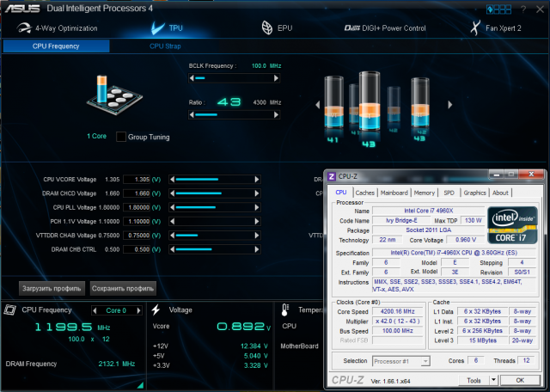Open the Processor #1 selection dropdown
Screen dimensions: 550x392
click(401, 361)
